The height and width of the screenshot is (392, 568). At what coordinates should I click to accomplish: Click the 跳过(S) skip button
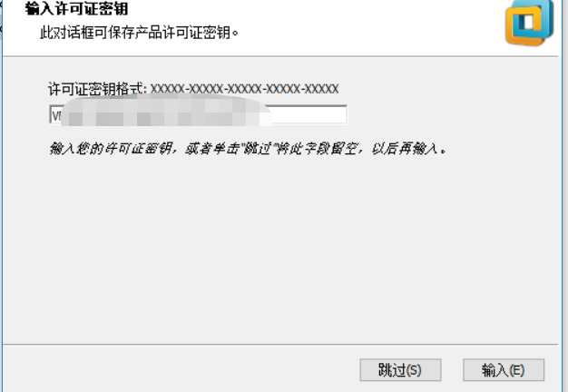tap(400, 370)
